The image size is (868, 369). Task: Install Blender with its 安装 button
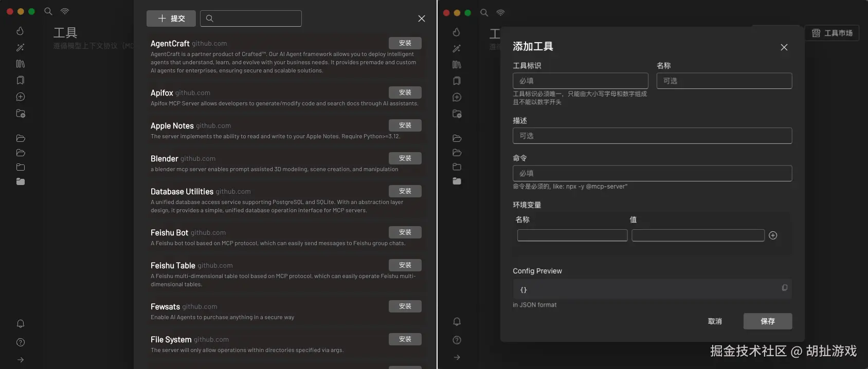pyautogui.click(x=405, y=158)
